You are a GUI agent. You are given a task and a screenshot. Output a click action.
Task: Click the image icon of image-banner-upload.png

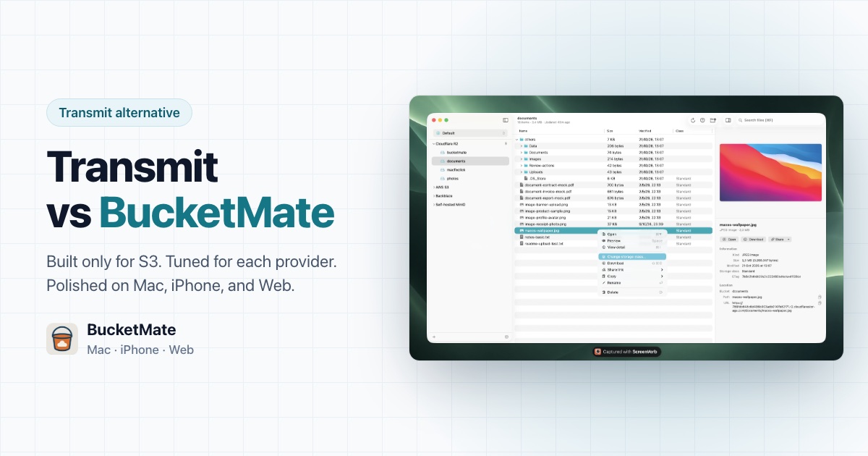click(x=522, y=205)
